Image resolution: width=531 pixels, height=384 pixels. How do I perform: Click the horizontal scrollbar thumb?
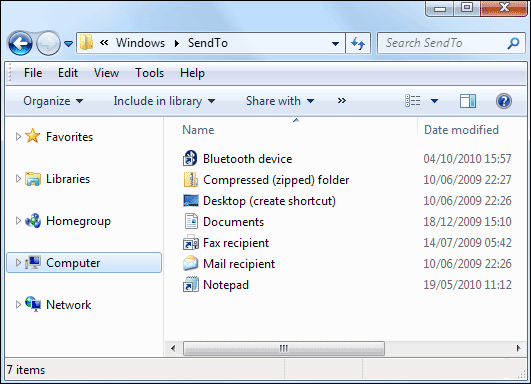[x=284, y=348]
